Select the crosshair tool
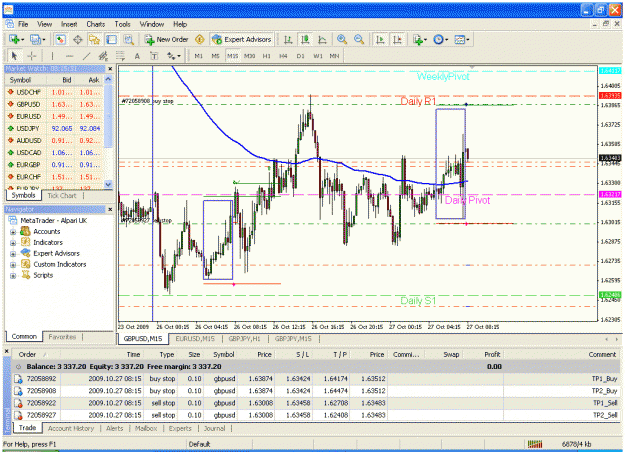 click(31, 56)
